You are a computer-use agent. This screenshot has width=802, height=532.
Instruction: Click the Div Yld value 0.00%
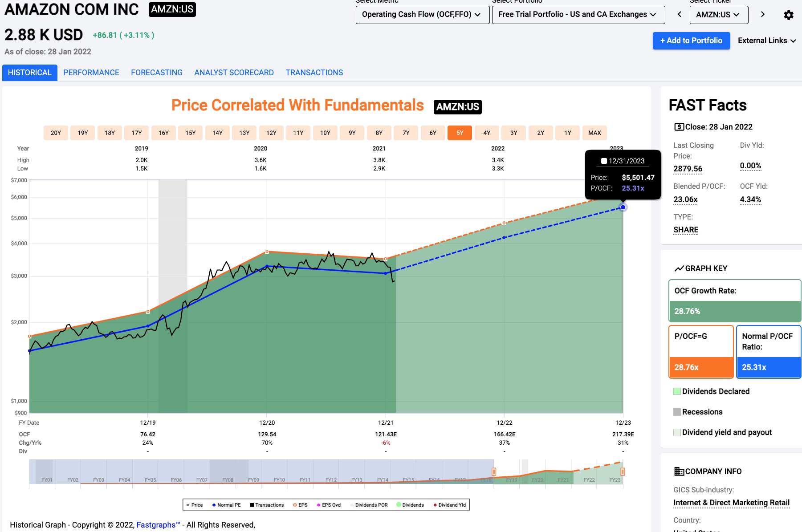click(x=750, y=166)
